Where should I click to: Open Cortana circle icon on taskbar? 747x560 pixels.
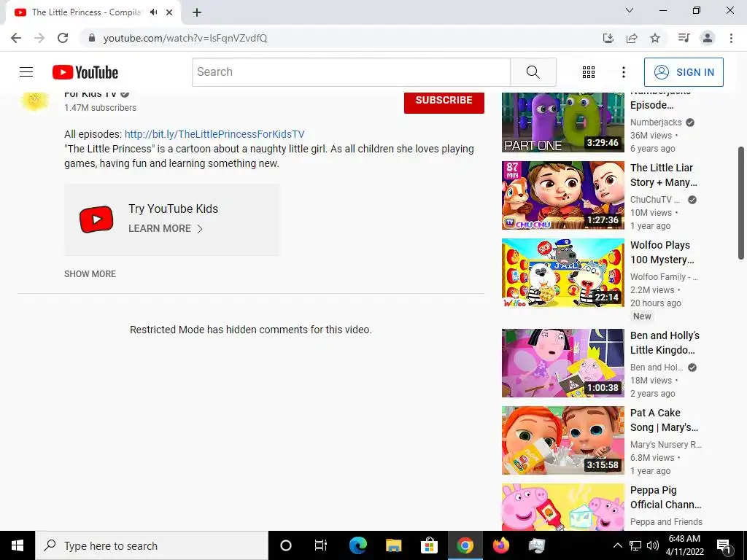pos(286,545)
